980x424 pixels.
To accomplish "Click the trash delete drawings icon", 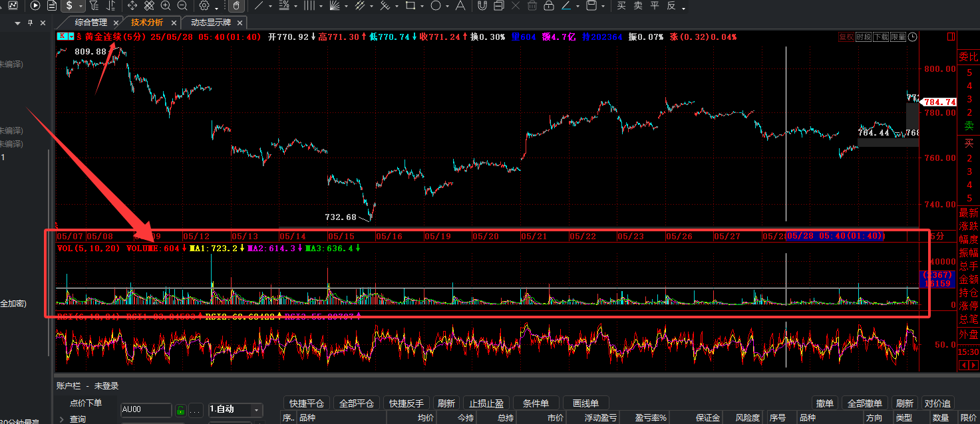I will 532,5.
